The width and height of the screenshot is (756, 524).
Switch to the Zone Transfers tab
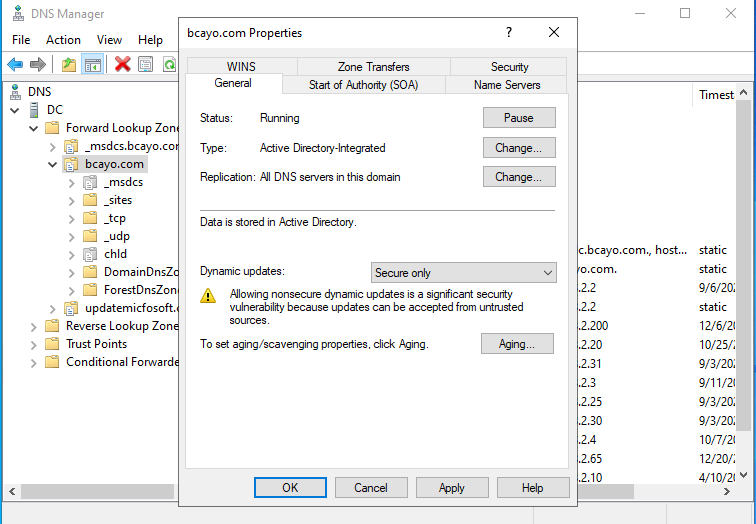click(373, 67)
